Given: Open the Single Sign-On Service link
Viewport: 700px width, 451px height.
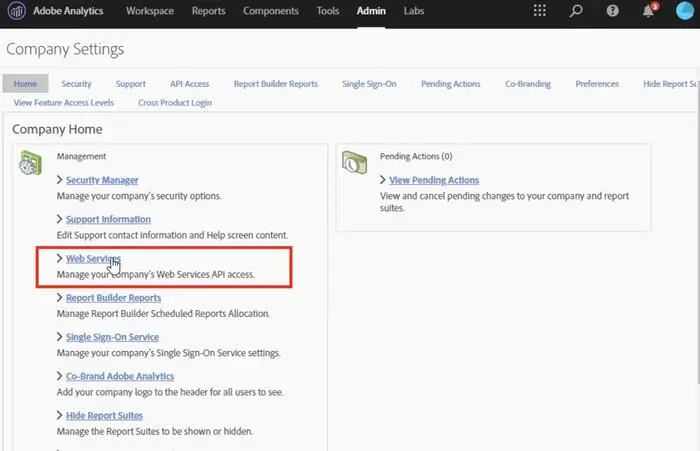Looking at the screenshot, I should [112, 337].
